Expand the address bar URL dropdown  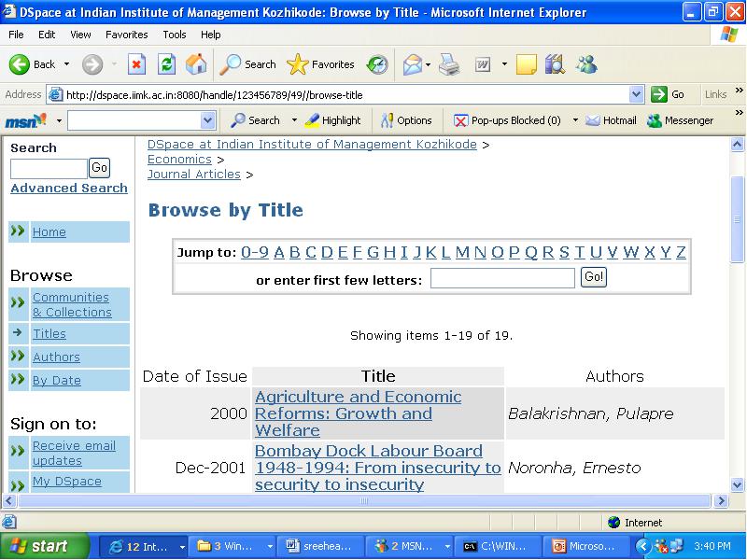[x=637, y=94]
